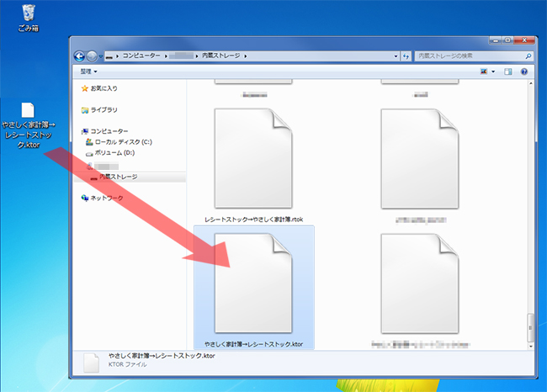The width and height of the screenshot is (547, 392).
Task: Open the recent locations dropdown beside the nav arrows
Action: (x=101, y=56)
